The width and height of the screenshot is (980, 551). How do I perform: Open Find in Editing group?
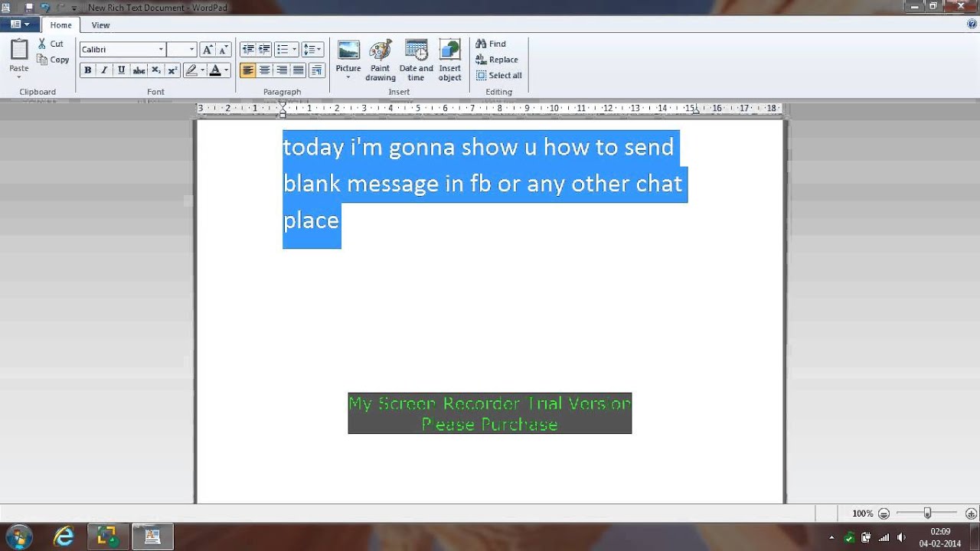click(x=491, y=44)
